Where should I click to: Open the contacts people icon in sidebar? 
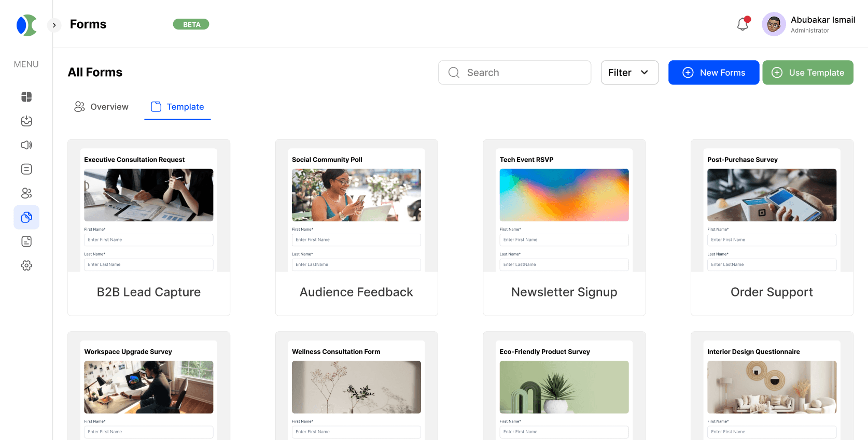click(26, 193)
